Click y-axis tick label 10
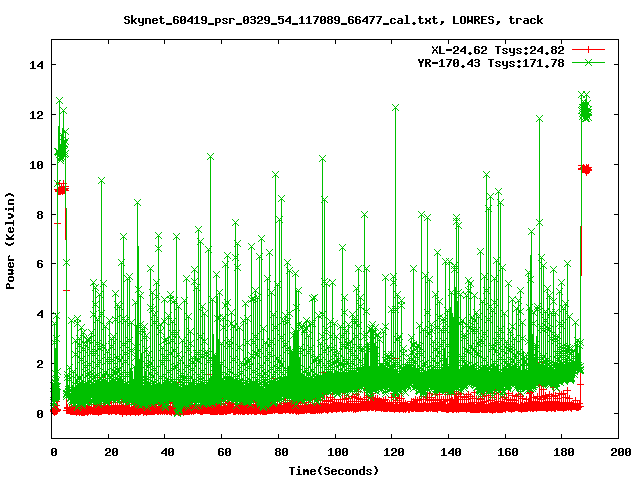 pos(36,165)
